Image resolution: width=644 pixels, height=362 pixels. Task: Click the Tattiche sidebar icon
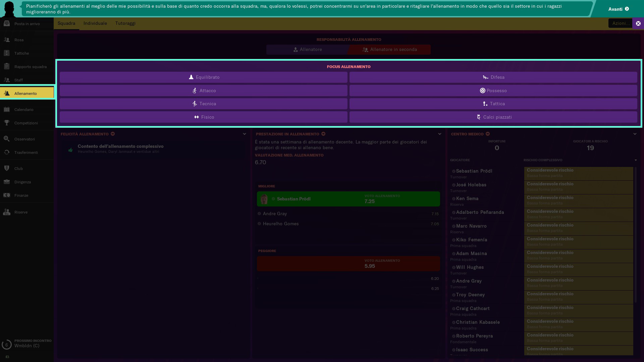click(7, 53)
